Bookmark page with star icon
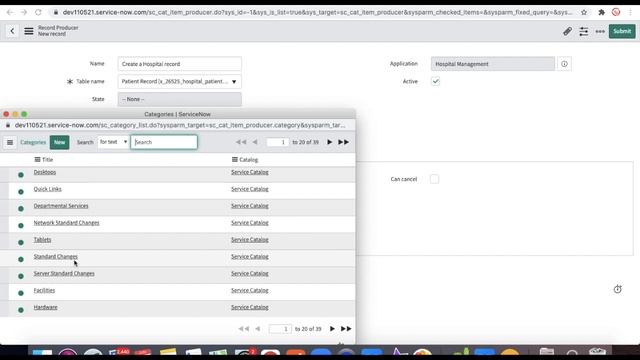Image resolution: width=640 pixels, height=360 pixels. click(584, 12)
